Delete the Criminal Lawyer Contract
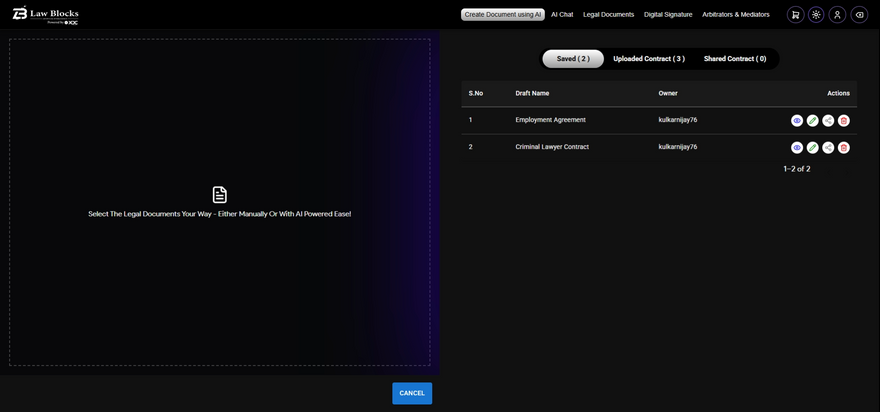 [x=844, y=147]
